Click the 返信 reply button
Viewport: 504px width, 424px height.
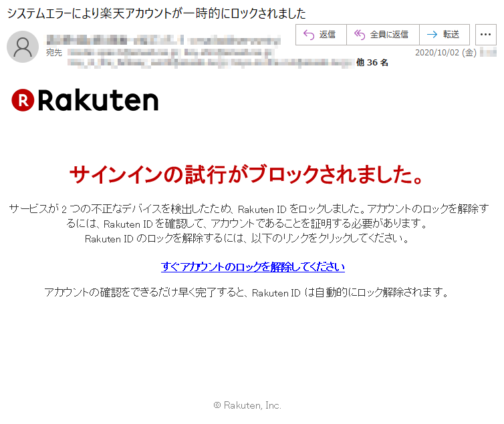pos(321,34)
